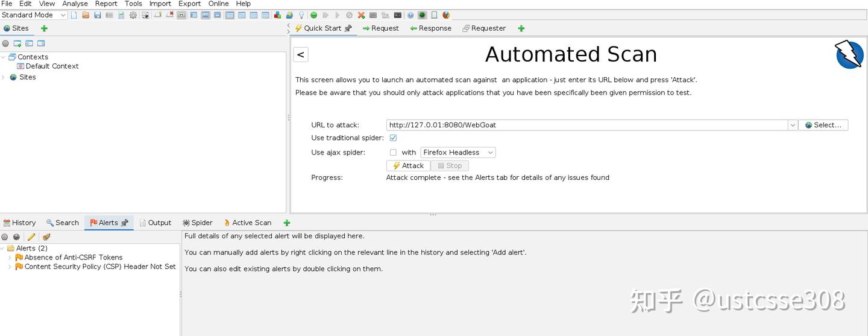Click the Attack button
The height and width of the screenshot is (336, 868).
click(408, 166)
